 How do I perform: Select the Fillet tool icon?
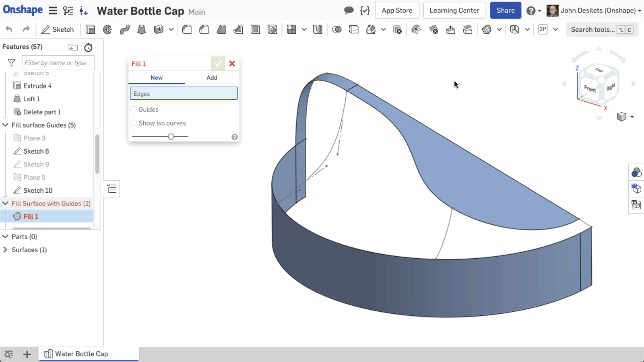point(187,29)
